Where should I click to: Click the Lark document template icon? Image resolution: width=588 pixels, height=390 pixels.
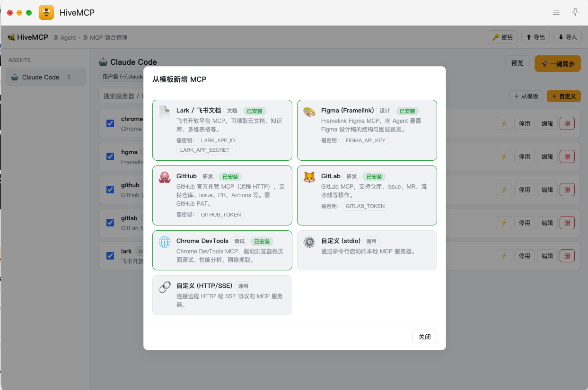165,112
